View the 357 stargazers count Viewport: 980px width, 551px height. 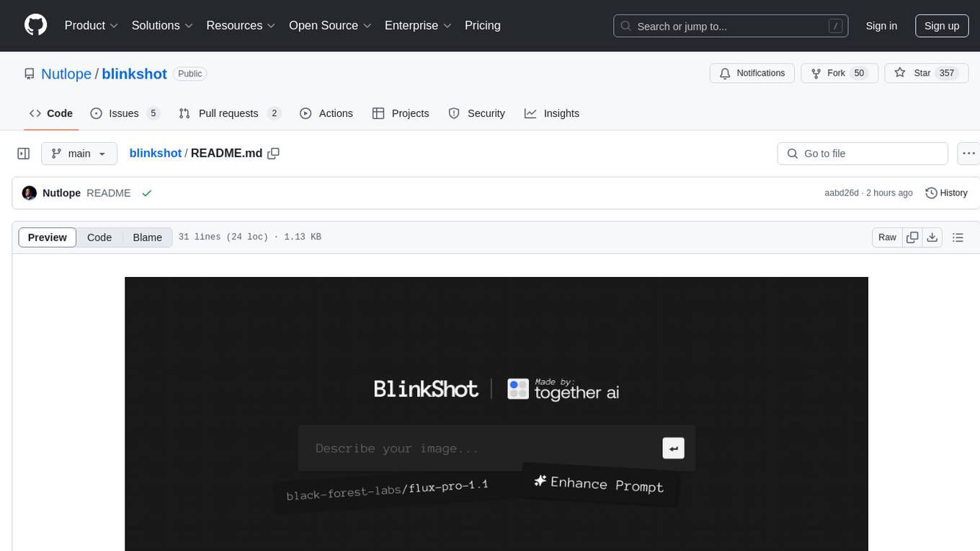[947, 74]
